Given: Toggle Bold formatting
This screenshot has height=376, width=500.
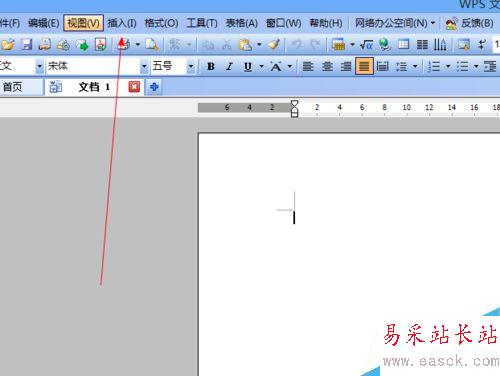Looking at the screenshot, I should (x=211, y=66).
